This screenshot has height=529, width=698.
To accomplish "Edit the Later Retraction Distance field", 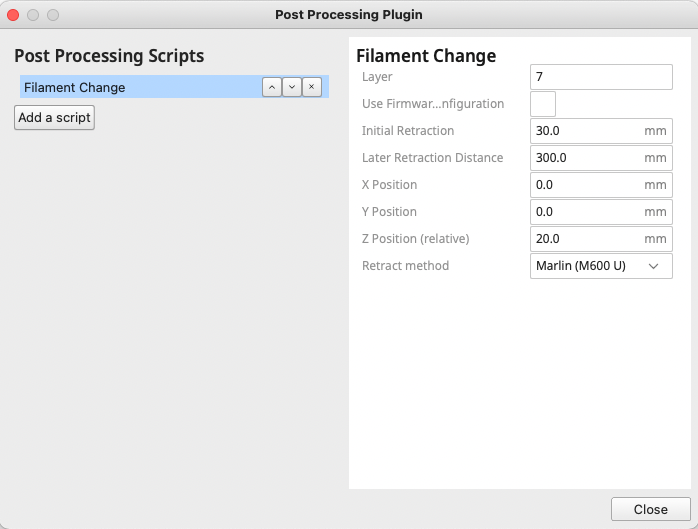I will point(587,158).
